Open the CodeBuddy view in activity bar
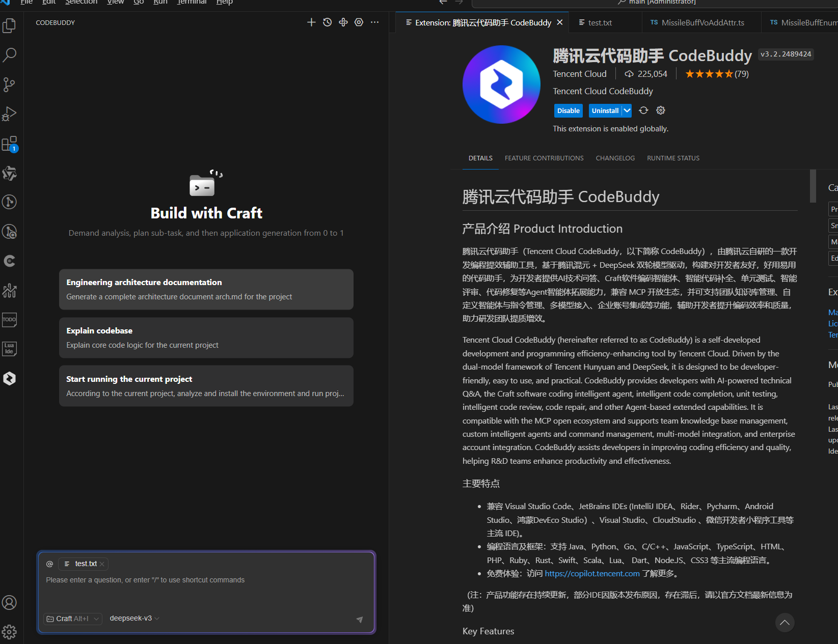The height and width of the screenshot is (644, 838). pyautogui.click(x=10, y=378)
